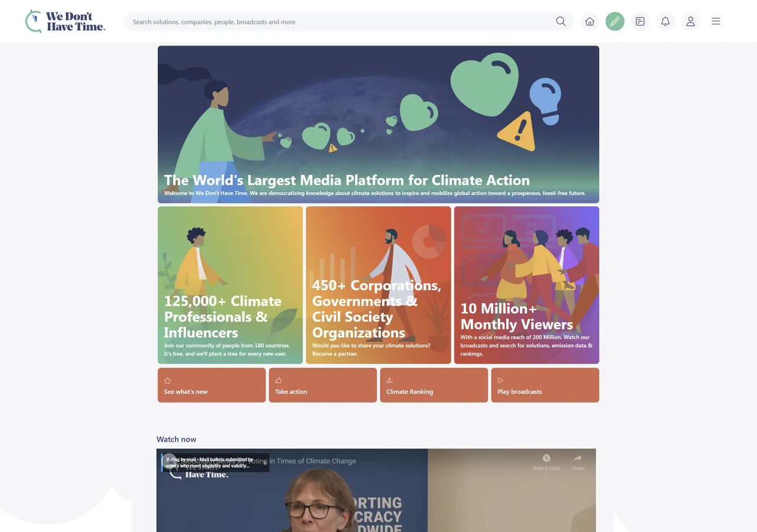Open the news feed document icon

[x=640, y=21]
